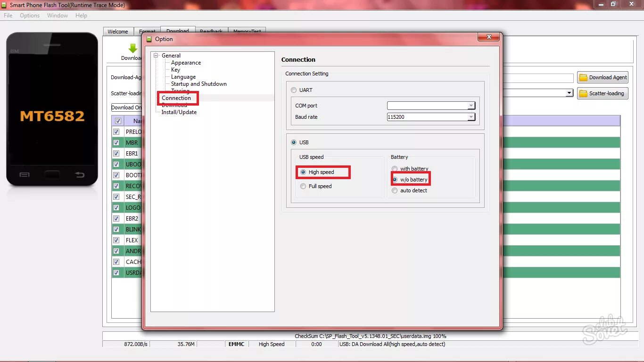Open the Options menu
644x362 pixels.
[30, 16]
